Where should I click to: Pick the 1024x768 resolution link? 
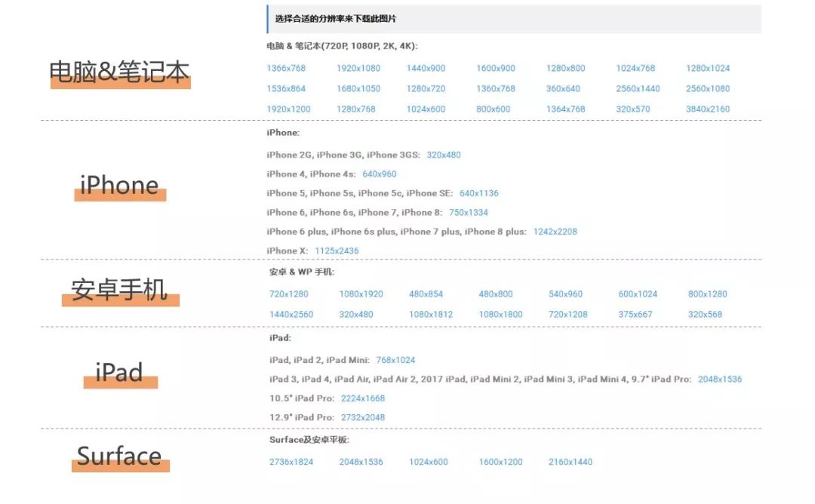click(635, 68)
